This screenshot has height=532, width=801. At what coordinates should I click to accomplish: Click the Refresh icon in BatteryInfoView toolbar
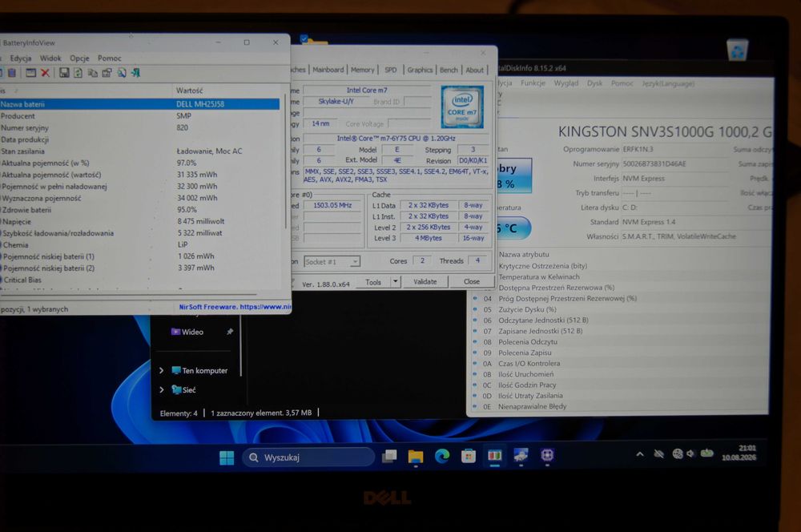pyautogui.click(x=78, y=73)
